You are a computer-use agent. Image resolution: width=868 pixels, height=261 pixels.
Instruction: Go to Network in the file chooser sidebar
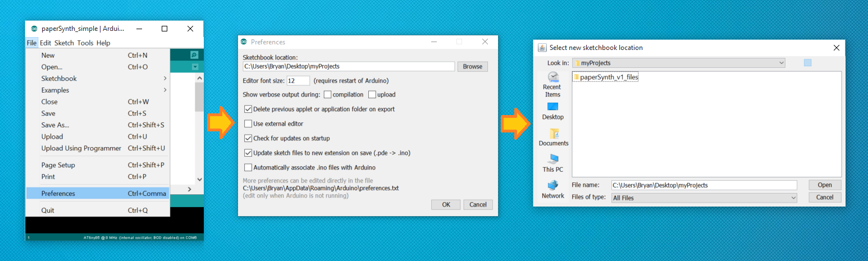click(x=553, y=190)
